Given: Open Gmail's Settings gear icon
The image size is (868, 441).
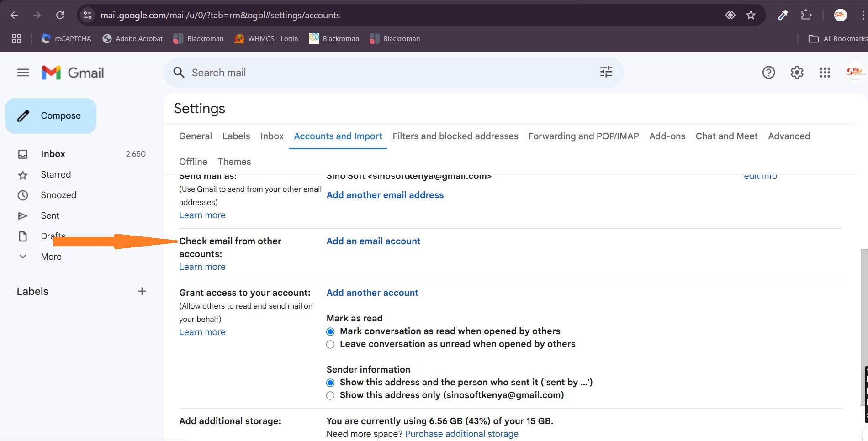Looking at the screenshot, I should coord(797,72).
